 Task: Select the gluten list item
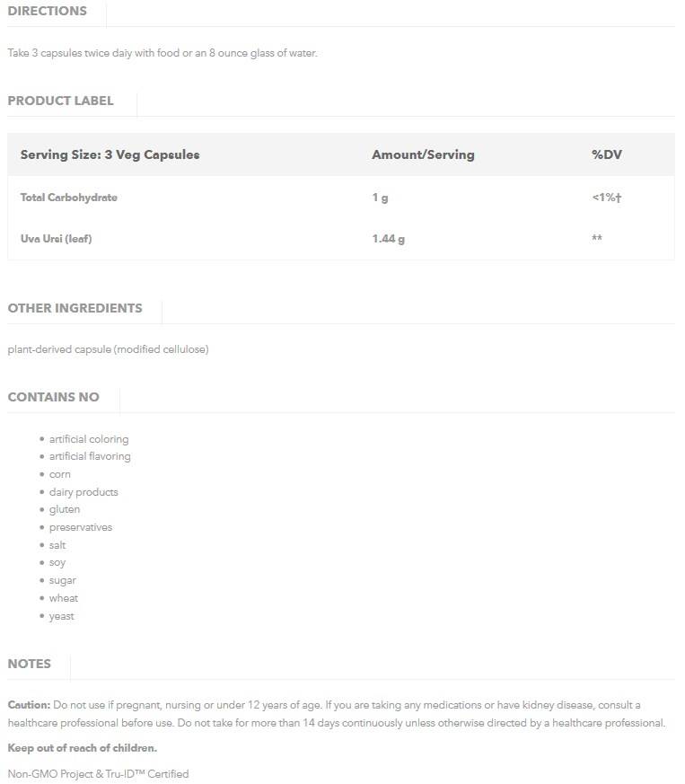(65, 509)
